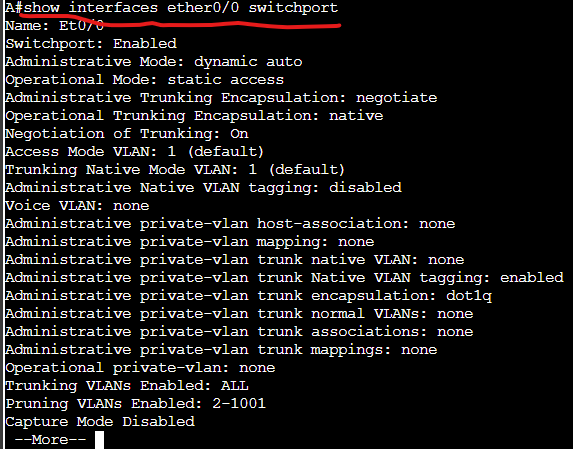This screenshot has height=449, width=573.
Task: Click the --More-- prompt
Action: 50,440
